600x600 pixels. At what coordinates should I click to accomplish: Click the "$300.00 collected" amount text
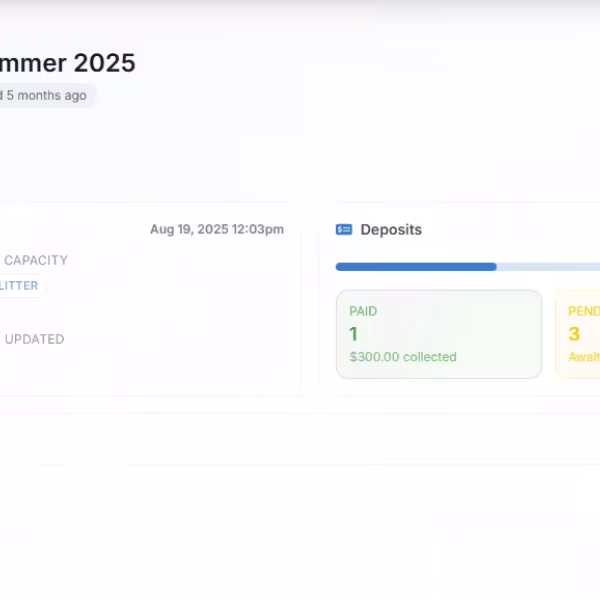click(403, 357)
